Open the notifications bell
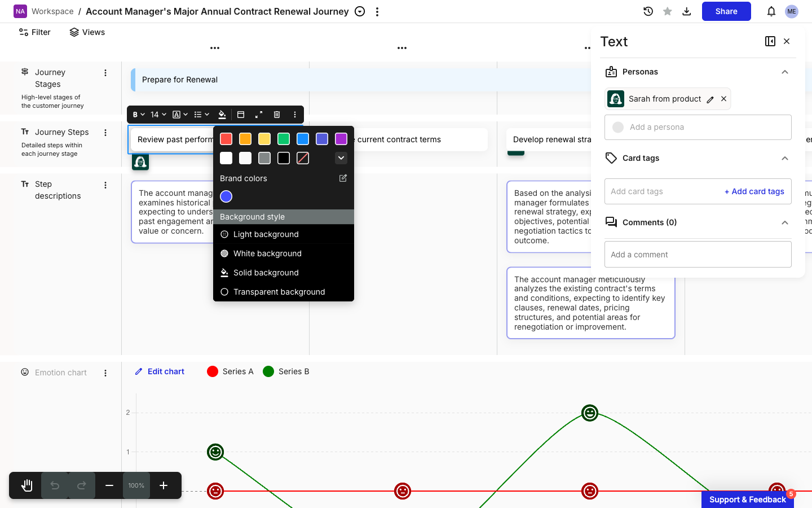This screenshot has width=812, height=508. (x=771, y=11)
